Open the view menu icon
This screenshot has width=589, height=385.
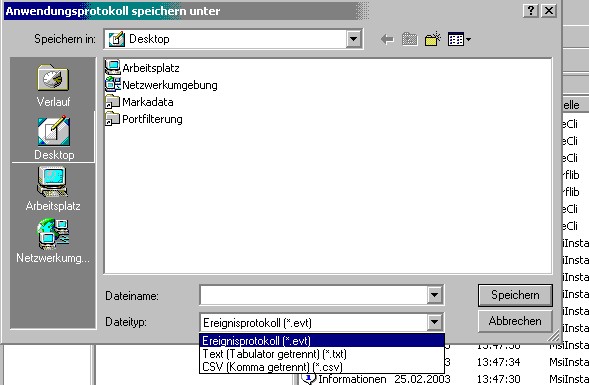459,39
